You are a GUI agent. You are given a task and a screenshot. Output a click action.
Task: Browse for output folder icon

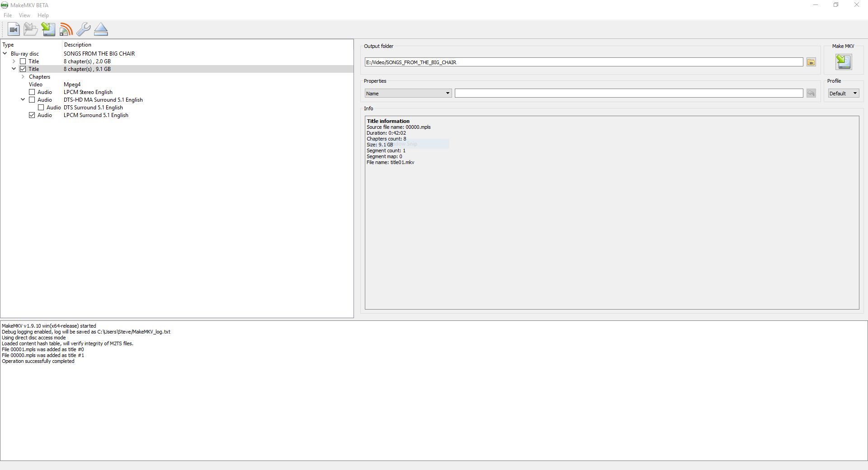click(811, 62)
